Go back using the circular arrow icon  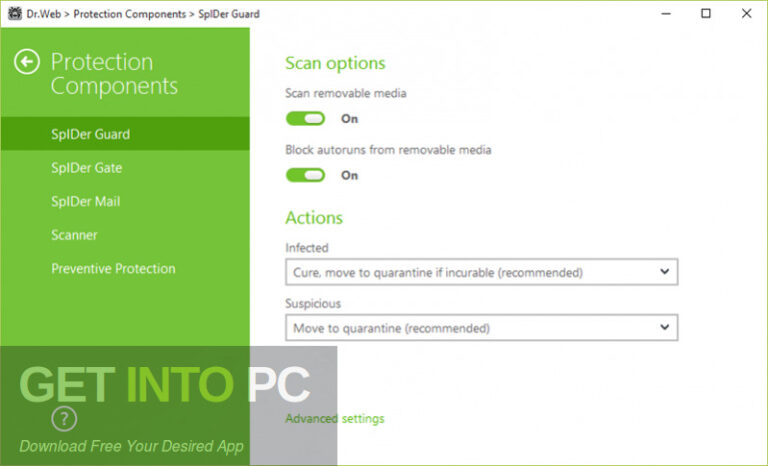pos(27,62)
